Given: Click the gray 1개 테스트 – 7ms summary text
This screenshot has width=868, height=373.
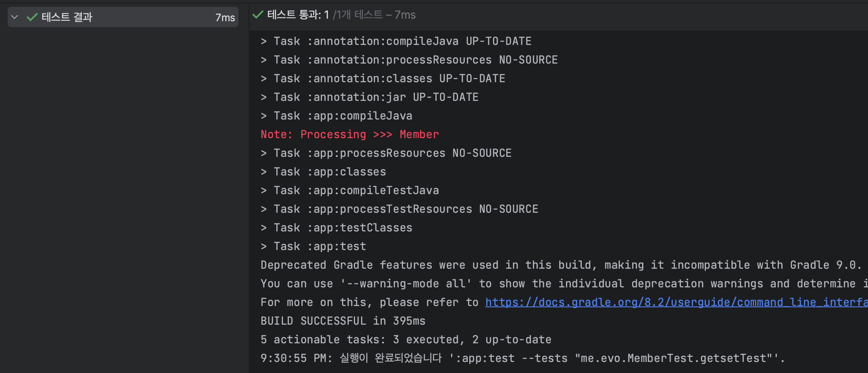Looking at the screenshot, I should [x=374, y=15].
